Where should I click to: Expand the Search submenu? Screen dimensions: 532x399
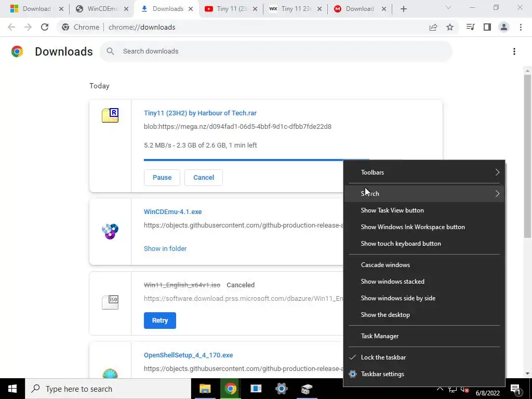point(424,194)
